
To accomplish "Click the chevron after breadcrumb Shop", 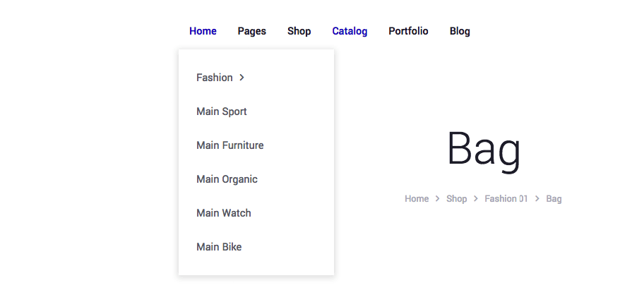I will pyautogui.click(x=476, y=199).
